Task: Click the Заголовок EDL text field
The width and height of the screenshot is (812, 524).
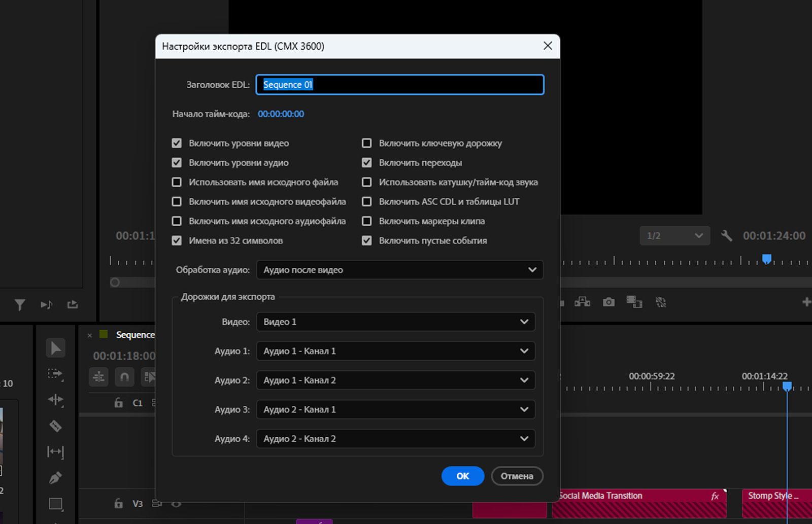Action: tap(399, 85)
